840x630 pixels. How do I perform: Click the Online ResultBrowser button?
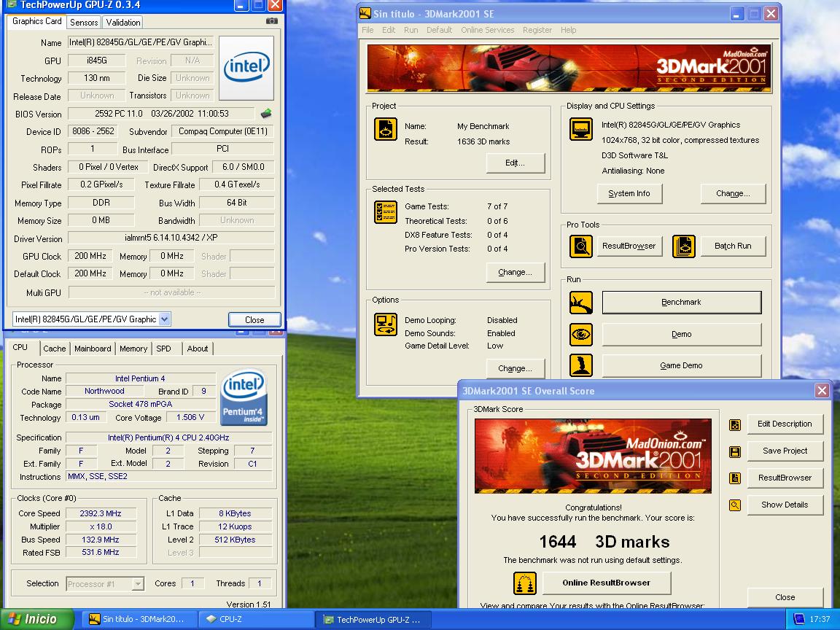(607, 583)
